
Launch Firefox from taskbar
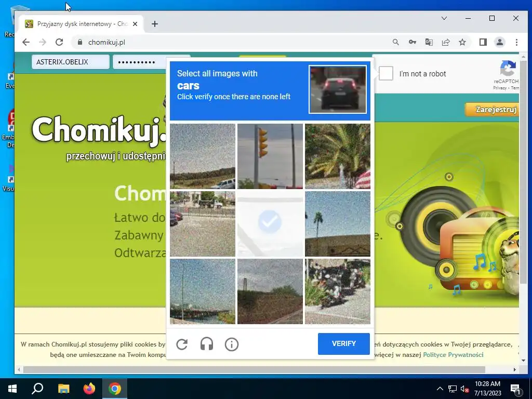click(89, 389)
